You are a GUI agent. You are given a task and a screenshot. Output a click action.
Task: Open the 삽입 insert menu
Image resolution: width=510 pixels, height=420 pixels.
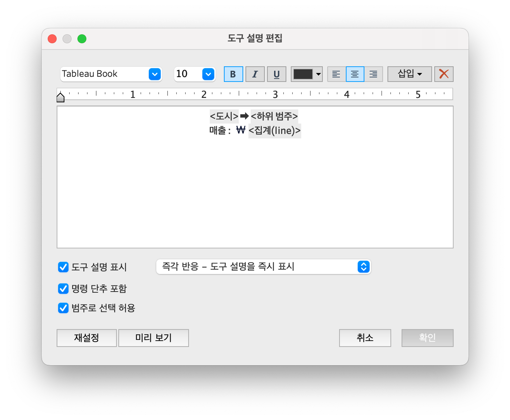[x=410, y=74]
